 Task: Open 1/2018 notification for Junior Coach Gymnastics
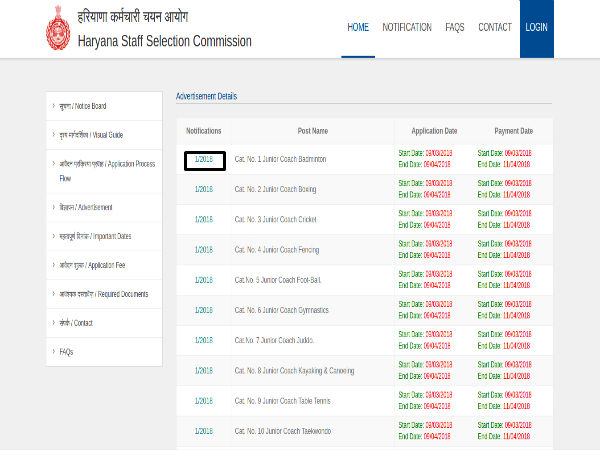pyautogui.click(x=204, y=310)
